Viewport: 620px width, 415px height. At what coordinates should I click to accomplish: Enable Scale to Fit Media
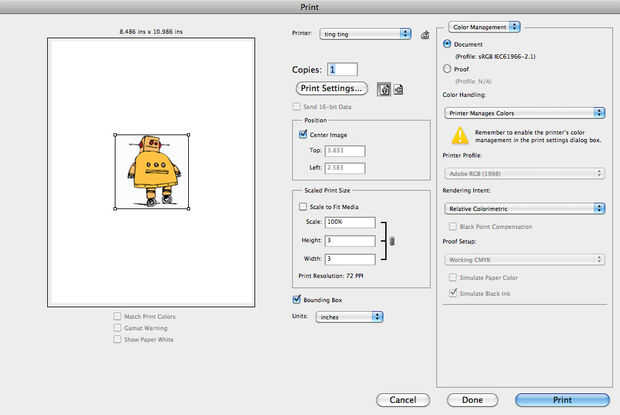point(303,206)
